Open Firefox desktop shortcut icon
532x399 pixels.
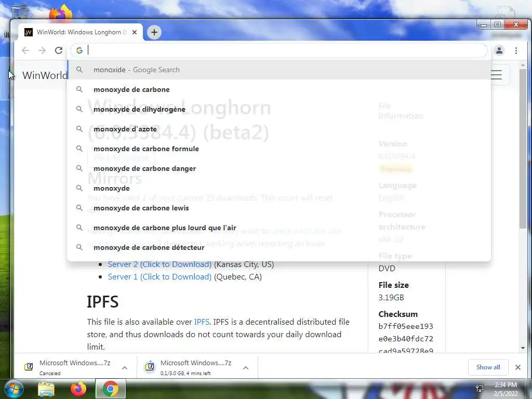60,12
